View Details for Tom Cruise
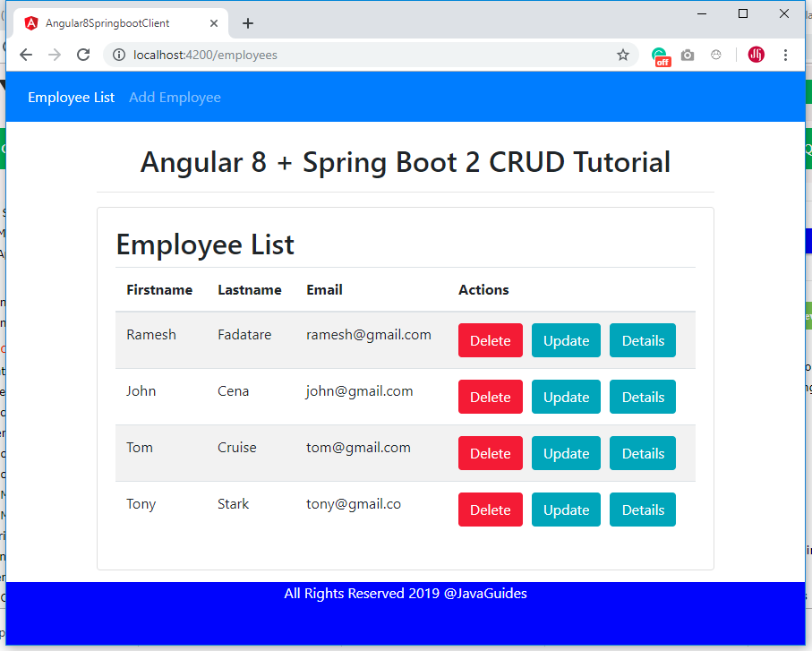This screenshot has height=651, width=812. tap(642, 453)
